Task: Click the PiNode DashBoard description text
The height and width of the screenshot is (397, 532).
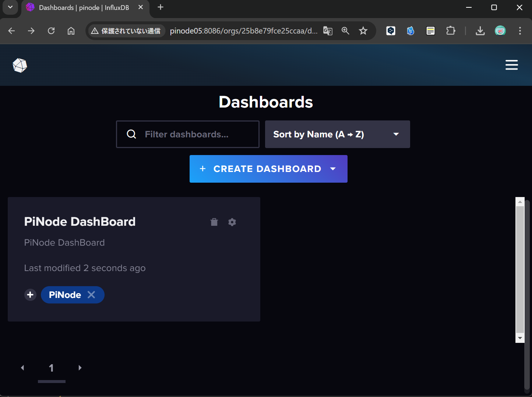Action: pos(64,242)
